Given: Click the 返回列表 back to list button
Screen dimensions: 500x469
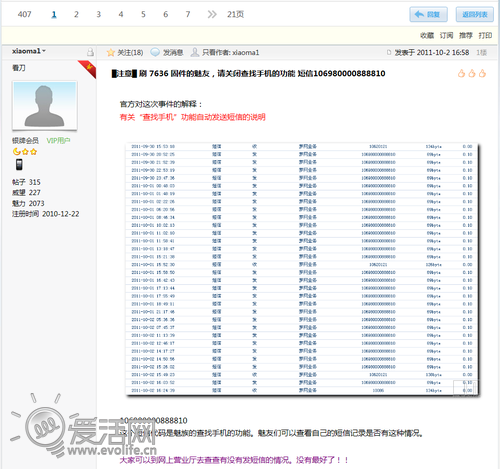Looking at the screenshot, I should [475, 14].
